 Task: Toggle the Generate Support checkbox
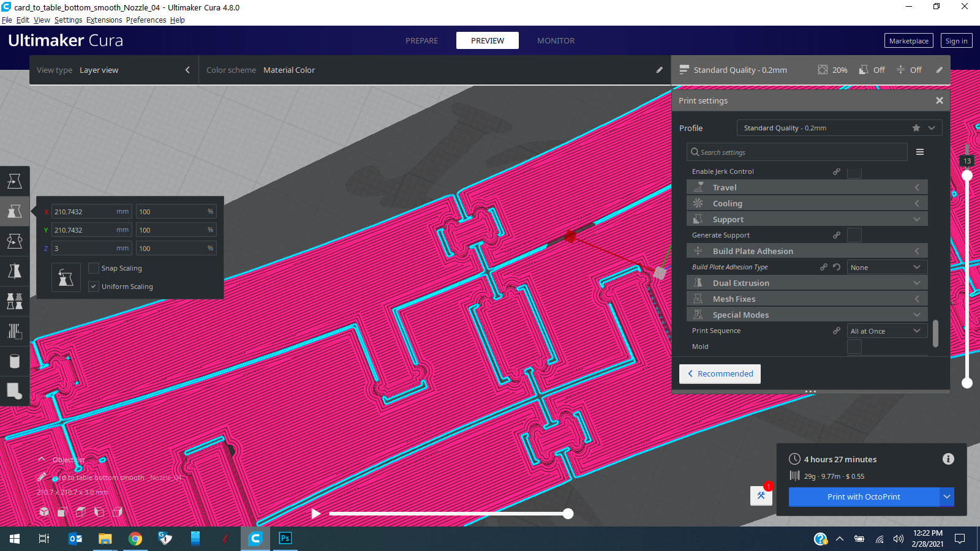click(854, 235)
